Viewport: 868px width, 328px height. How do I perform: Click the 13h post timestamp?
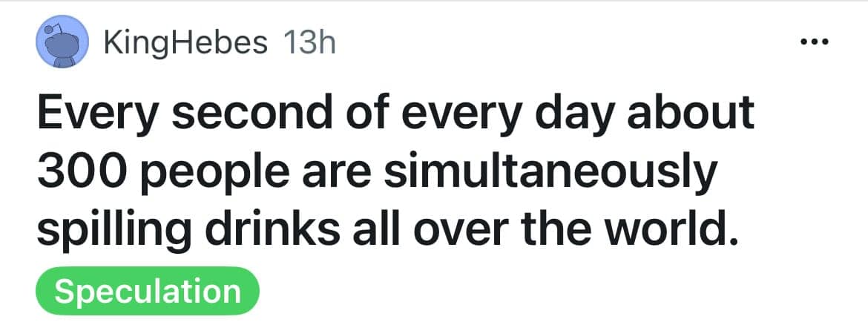click(309, 43)
